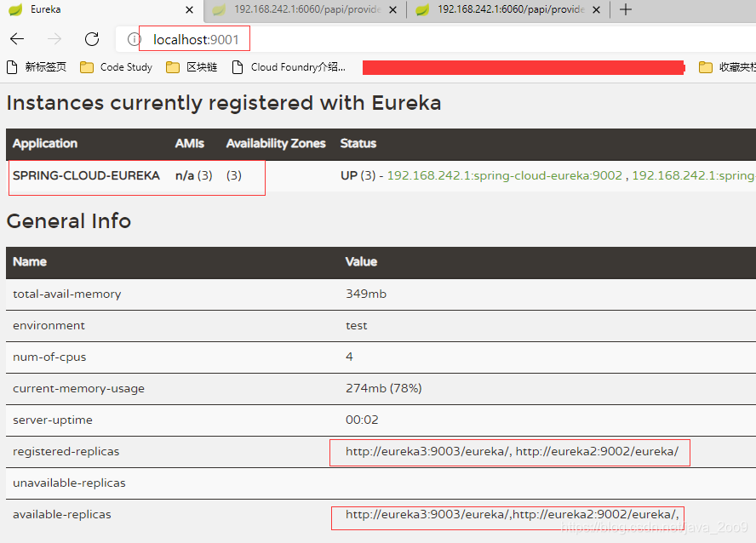Close the Eureka tab
The image size is (756, 543).
tap(190, 9)
